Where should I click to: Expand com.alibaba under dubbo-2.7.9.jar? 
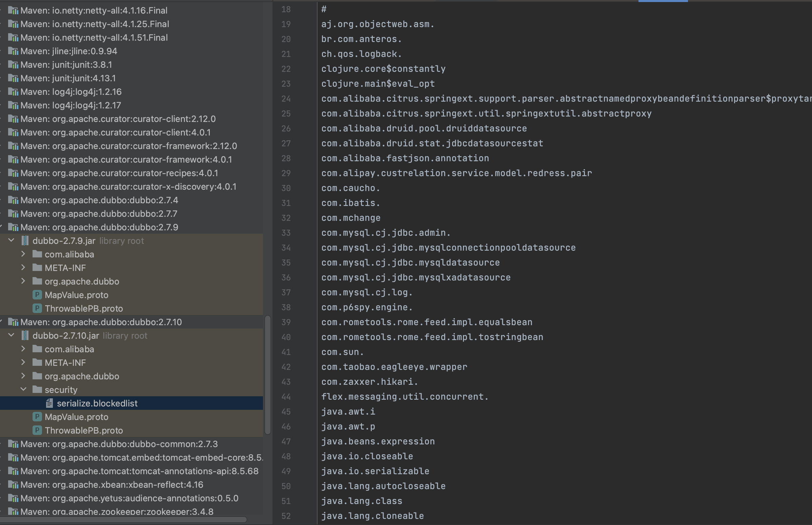23,254
